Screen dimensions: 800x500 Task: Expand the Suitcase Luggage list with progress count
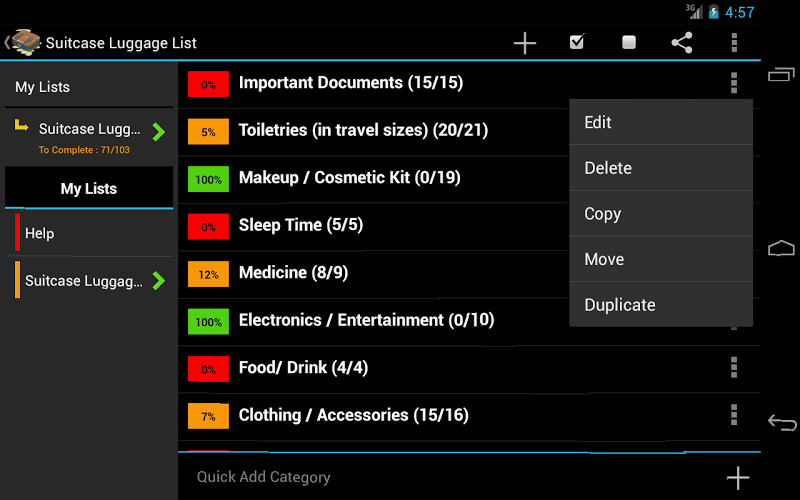point(158,132)
